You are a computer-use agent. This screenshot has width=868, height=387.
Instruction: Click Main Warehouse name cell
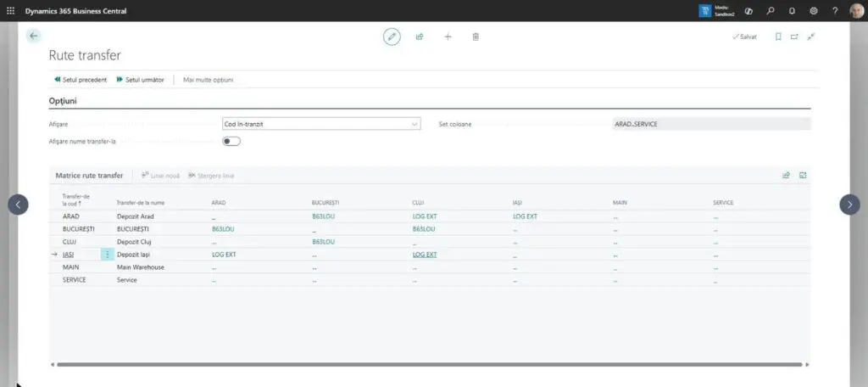[x=141, y=267]
